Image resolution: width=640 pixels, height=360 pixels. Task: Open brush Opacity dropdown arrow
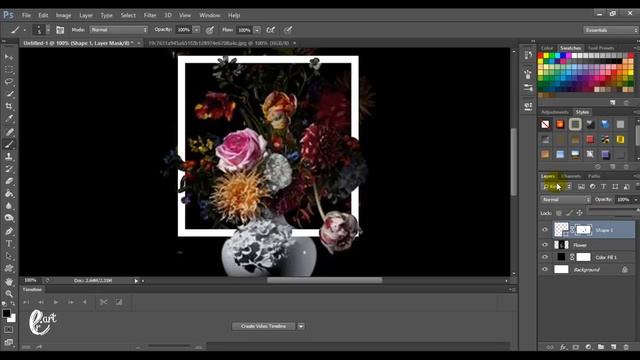pos(196,30)
